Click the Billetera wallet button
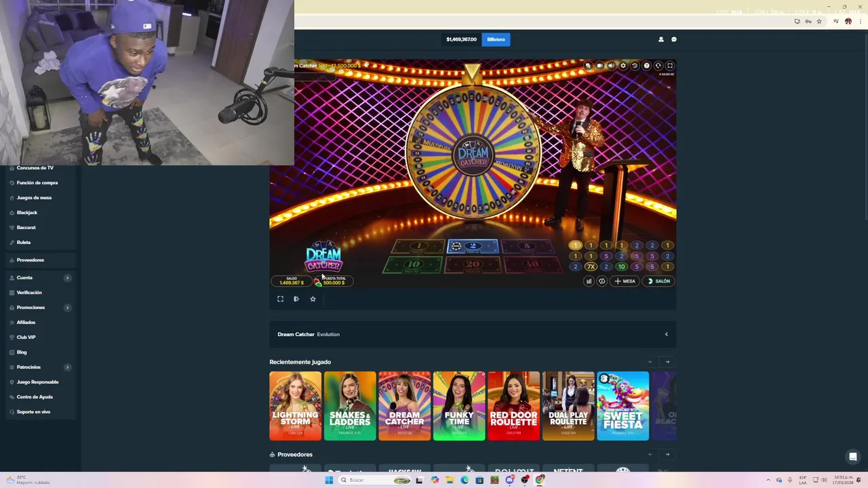868x488 pixels. tap(496, 39)
